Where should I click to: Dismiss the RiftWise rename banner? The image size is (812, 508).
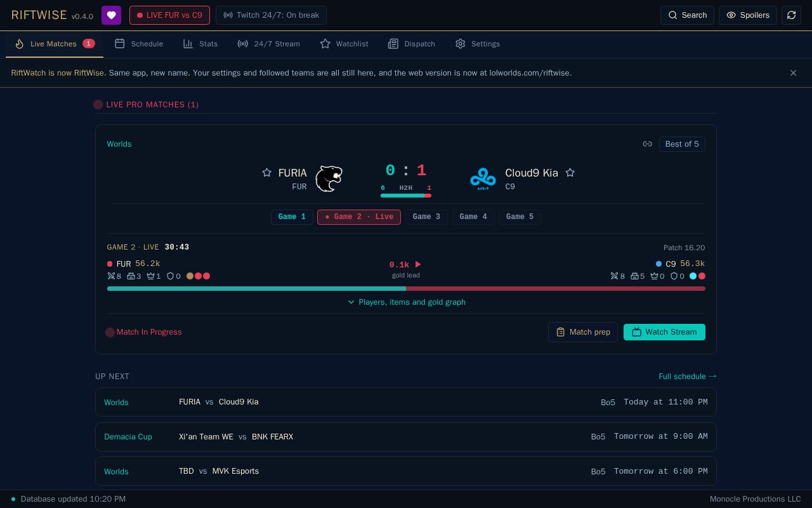(793, 73)
